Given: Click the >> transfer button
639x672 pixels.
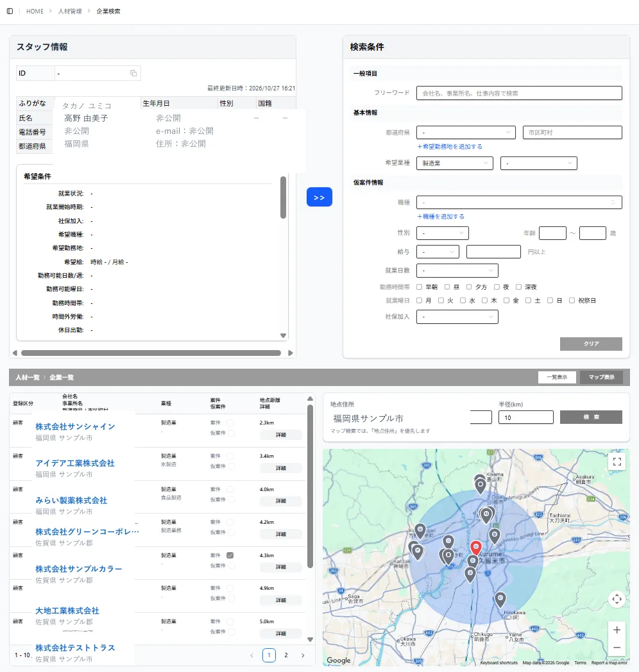Looking at the screenshot, I should point(319,197).
